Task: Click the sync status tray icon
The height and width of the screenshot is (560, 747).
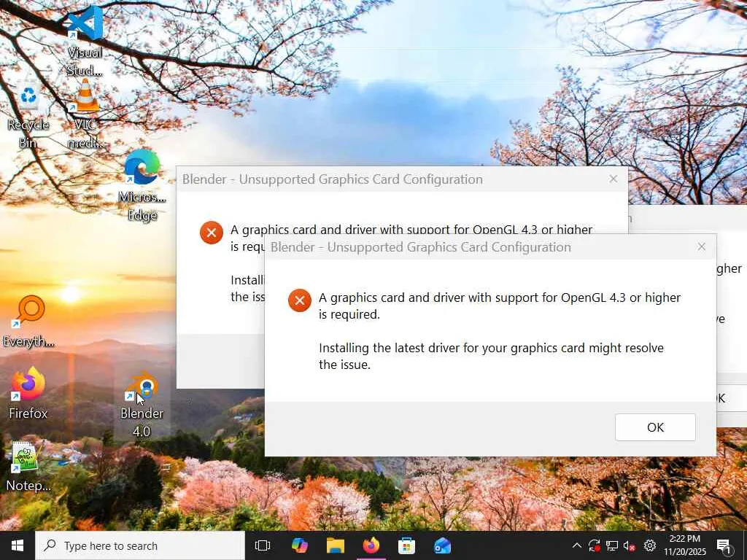Action: click(x=594, y=545)
